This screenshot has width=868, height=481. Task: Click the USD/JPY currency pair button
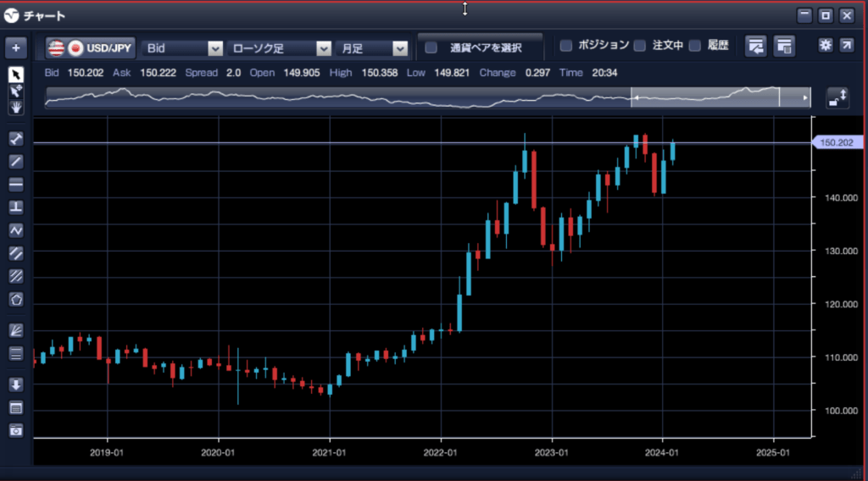[90, 48]
